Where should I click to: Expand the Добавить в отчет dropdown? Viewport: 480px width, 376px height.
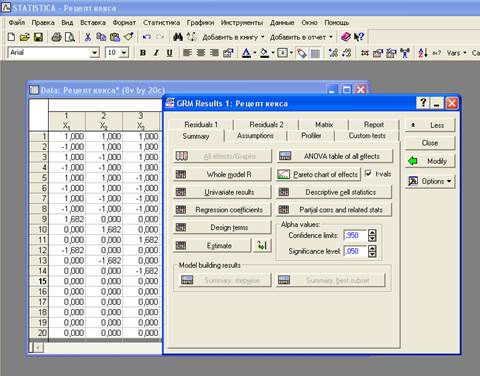[x=331, y=37]
